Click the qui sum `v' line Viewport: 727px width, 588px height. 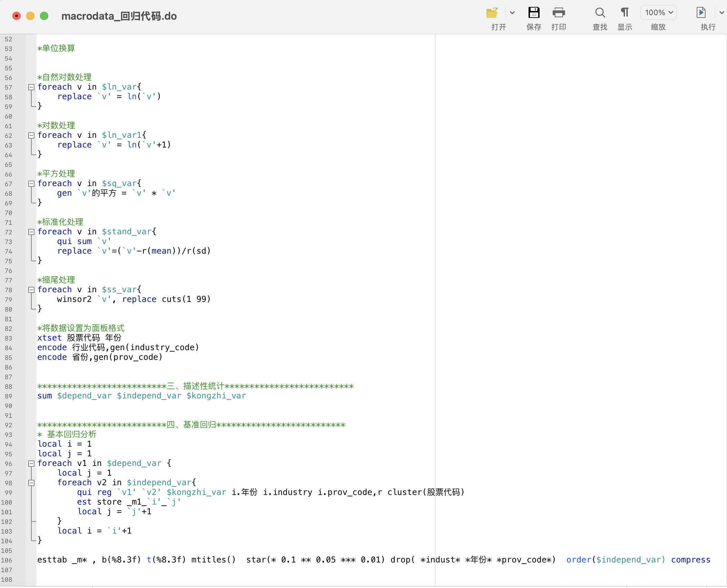(84, 241)
